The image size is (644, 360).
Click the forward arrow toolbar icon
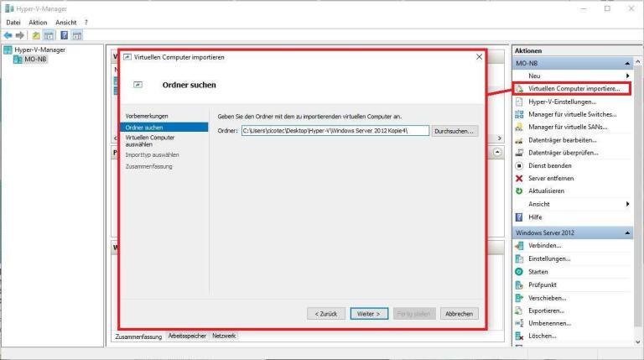pyautogui.click(x=20, y=35)
